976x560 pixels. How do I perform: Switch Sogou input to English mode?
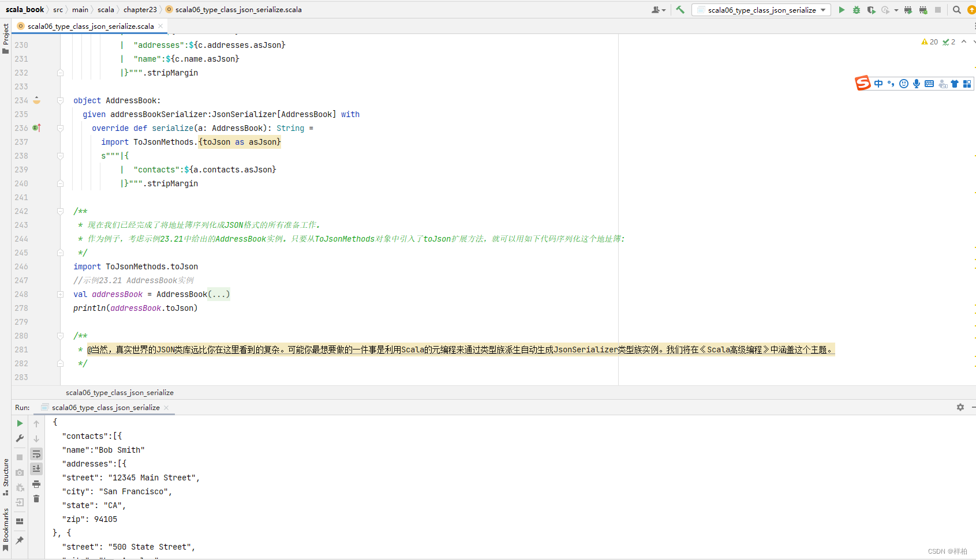coord(878,84)
